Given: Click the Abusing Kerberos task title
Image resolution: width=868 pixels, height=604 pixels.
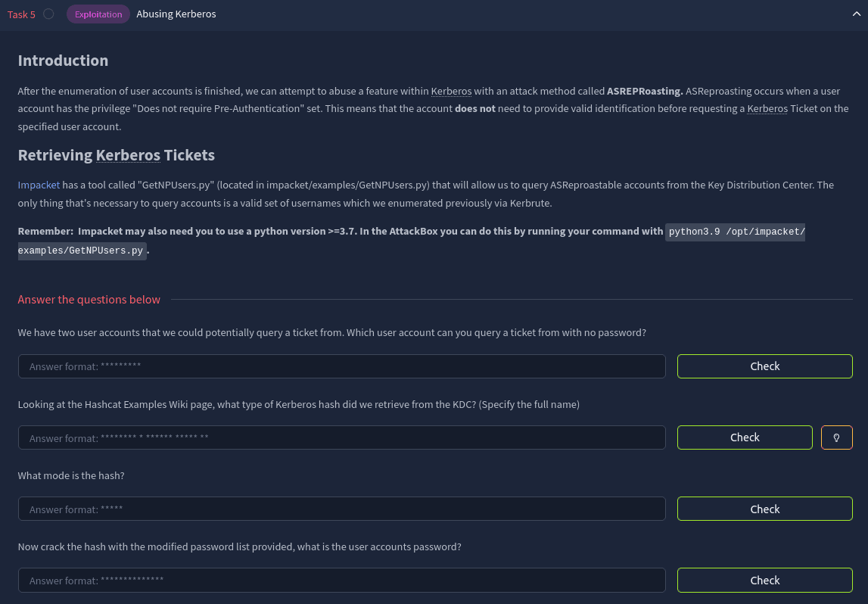Looking at the screenshot, I should pyautogui.click(x=176, y=14).
